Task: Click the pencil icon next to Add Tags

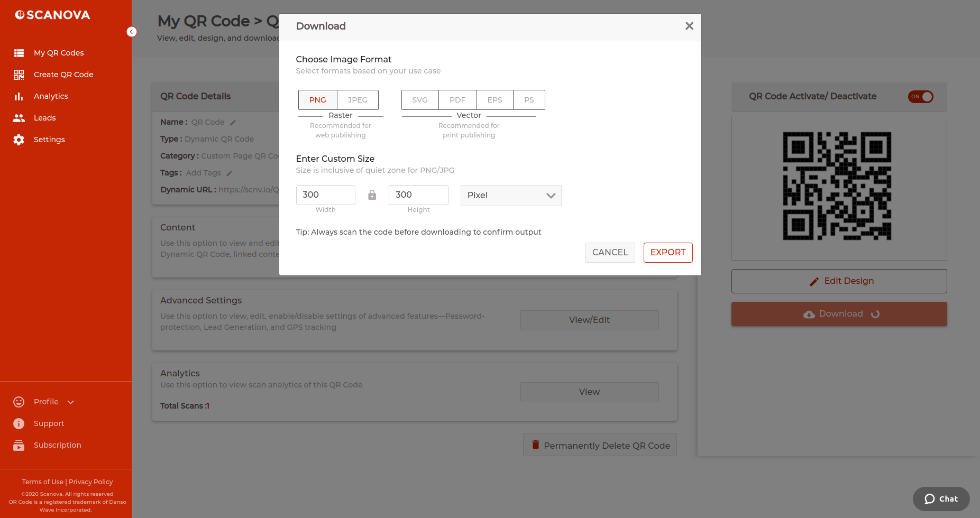Action: coord(230,173)
